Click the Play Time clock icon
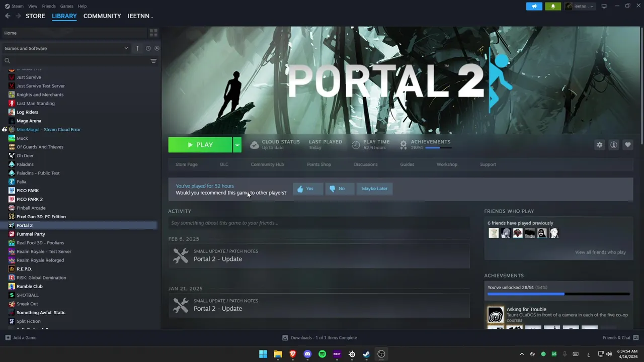Screen dimensions: 644x362 point(356,145)
